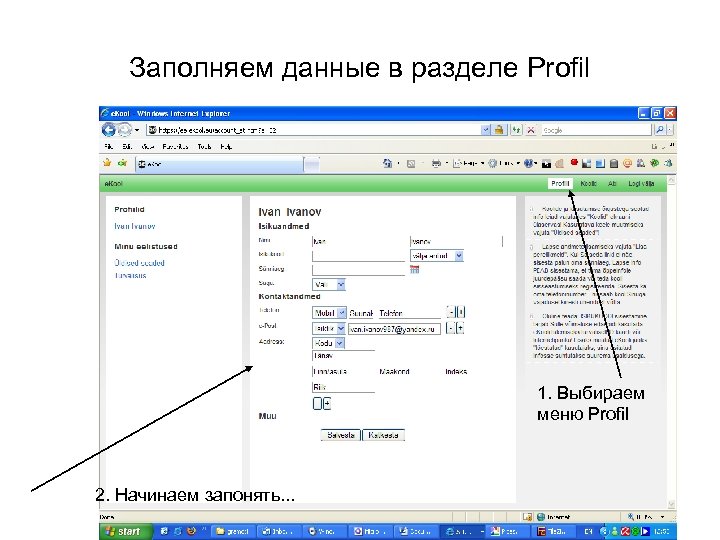
Task: Open the Tools gear toolbar dropdown
Action: click(x=504, y=163)
